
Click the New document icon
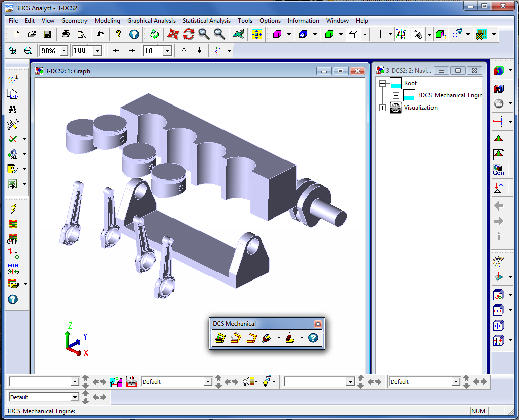pyautogui.click(x=16, y=34)
